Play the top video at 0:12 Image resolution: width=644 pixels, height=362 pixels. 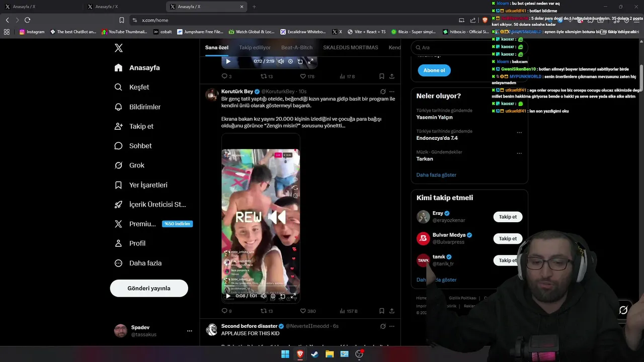pos(228,61)
